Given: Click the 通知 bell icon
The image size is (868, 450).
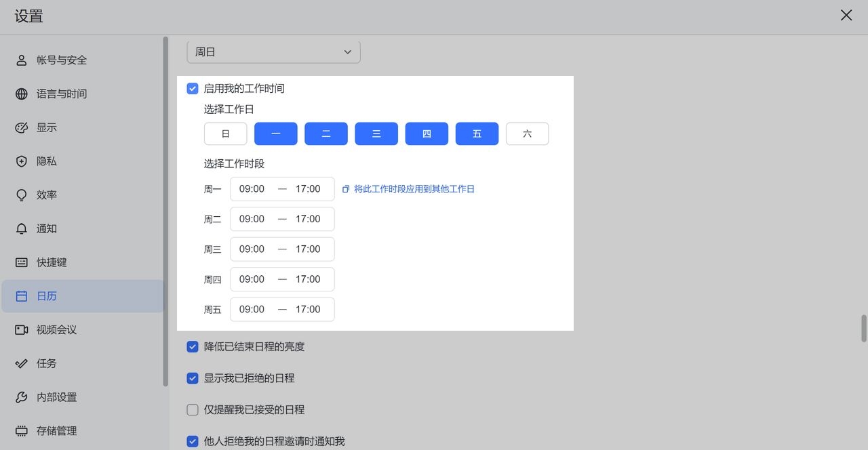Looking at the screenshot, I should pos(22,228).
